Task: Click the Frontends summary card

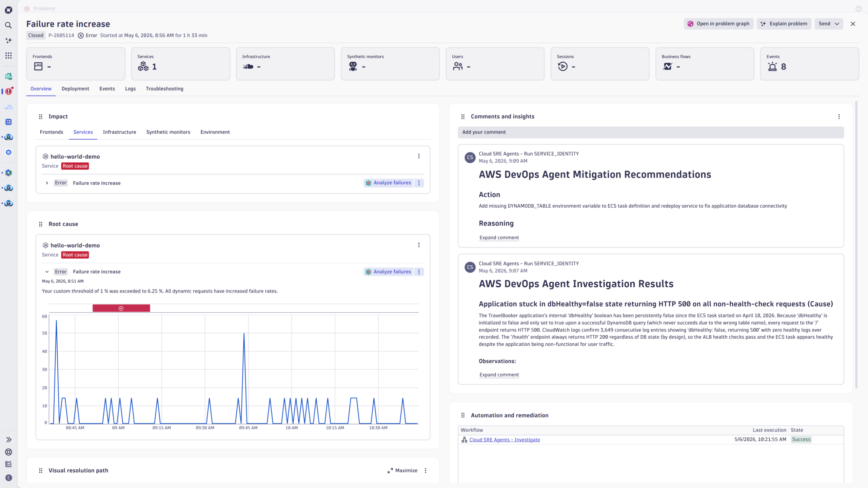Action: point(76,64)
